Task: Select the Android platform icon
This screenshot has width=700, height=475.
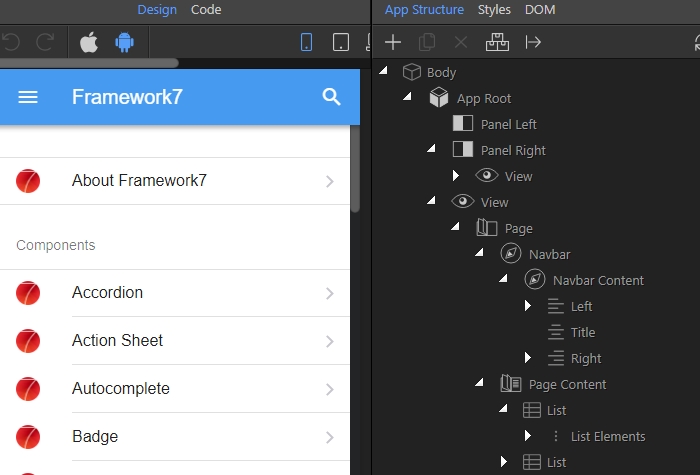Action: [125, 42]
